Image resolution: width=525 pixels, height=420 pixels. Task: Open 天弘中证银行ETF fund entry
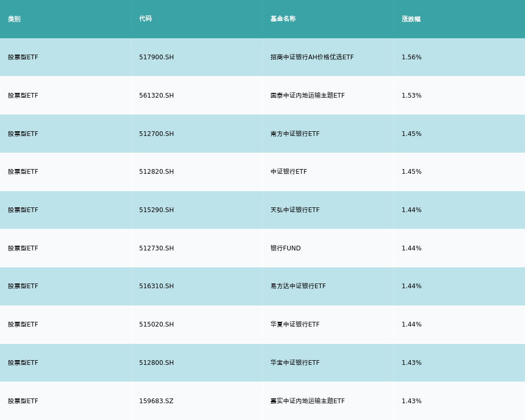click(295, 210)
